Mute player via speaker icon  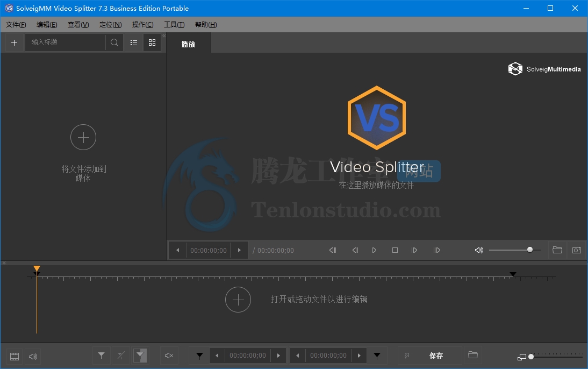click(x=479, y=250)
